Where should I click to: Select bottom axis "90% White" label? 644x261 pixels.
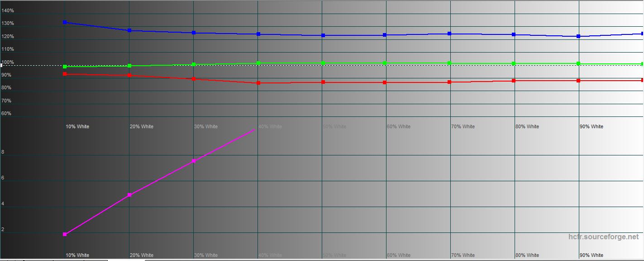(592, 255)
